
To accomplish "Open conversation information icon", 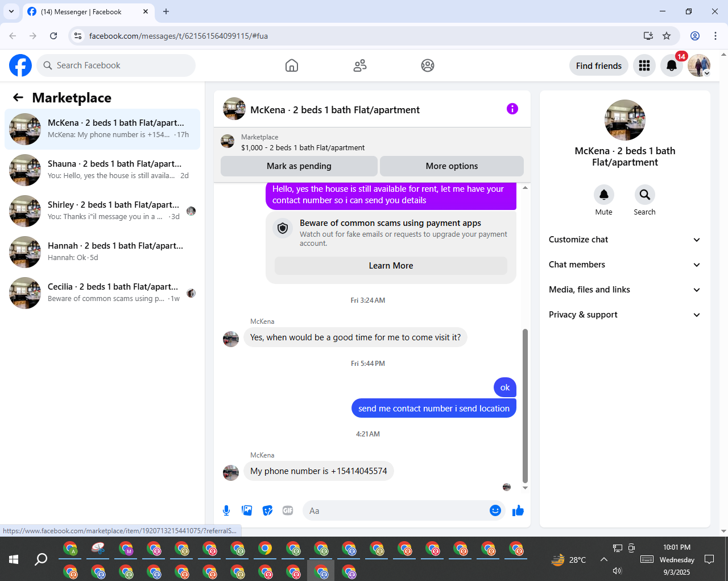I will coord(512,109).
